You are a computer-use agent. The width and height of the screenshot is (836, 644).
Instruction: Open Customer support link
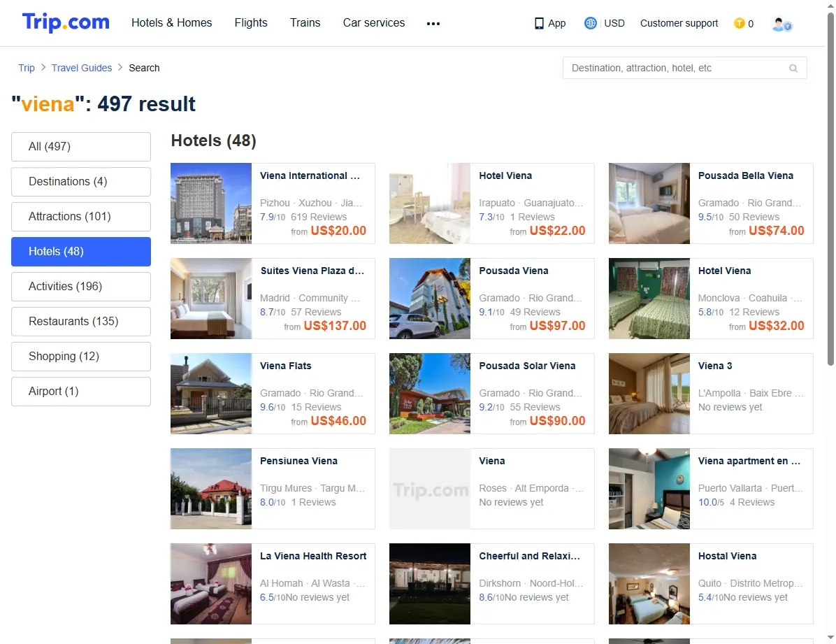[x=679, y=23]
